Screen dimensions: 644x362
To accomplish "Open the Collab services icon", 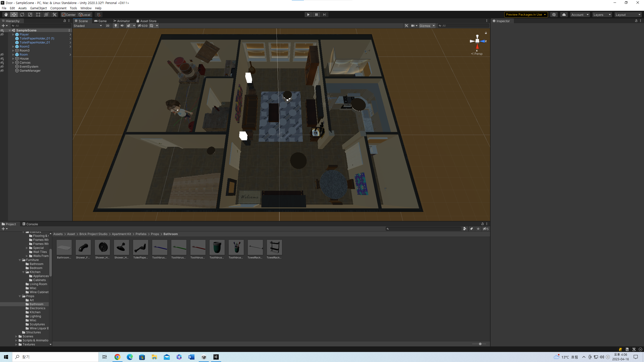I will tap(554, 15).
